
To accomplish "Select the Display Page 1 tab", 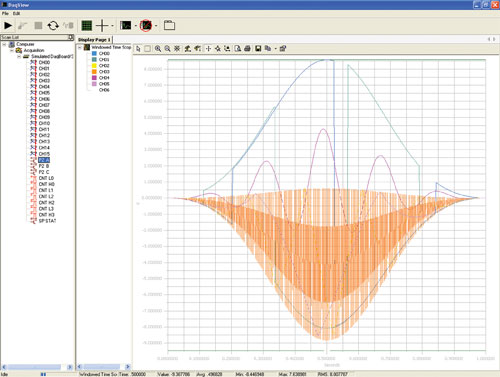I will tap(94, 40).
